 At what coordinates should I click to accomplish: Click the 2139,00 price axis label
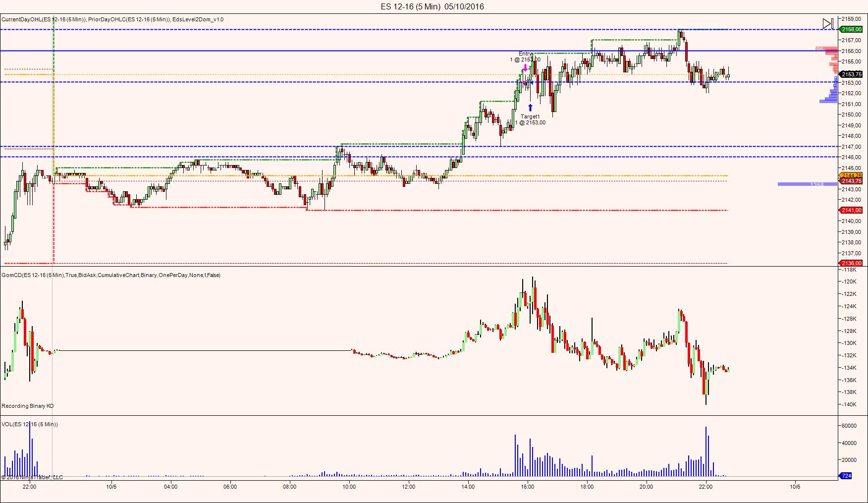[851, 232]
